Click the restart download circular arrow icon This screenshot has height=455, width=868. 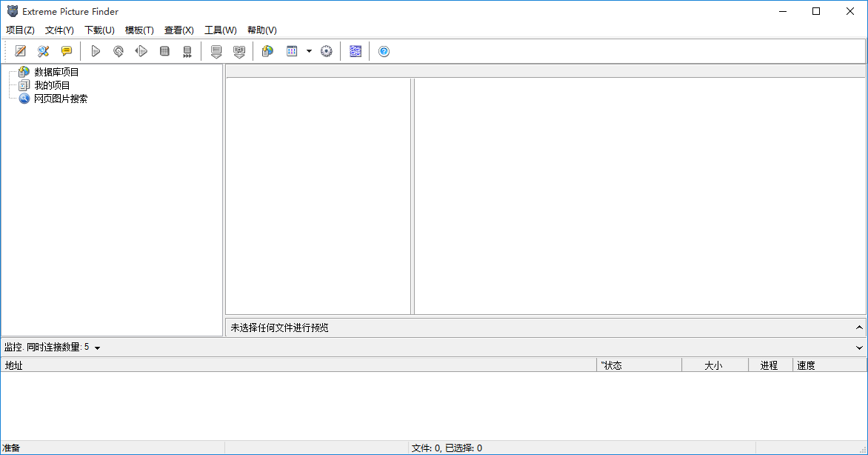[118, 52]
